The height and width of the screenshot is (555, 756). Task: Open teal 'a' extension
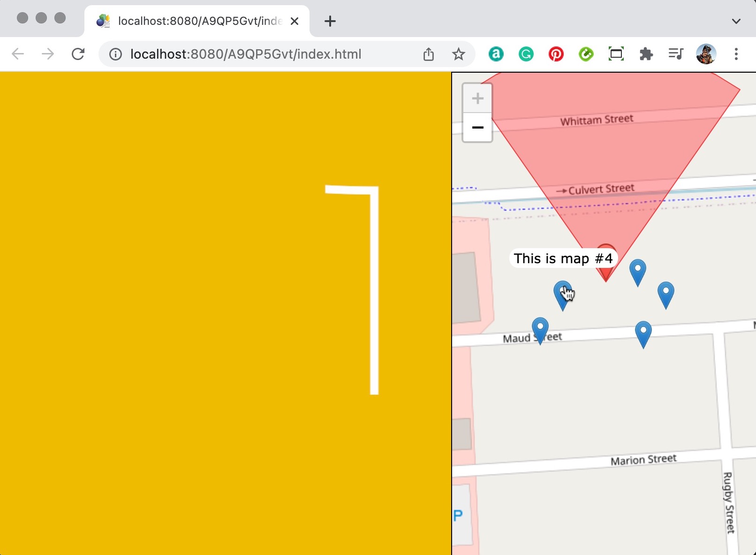pyautogui.click(x=496, y=54)
